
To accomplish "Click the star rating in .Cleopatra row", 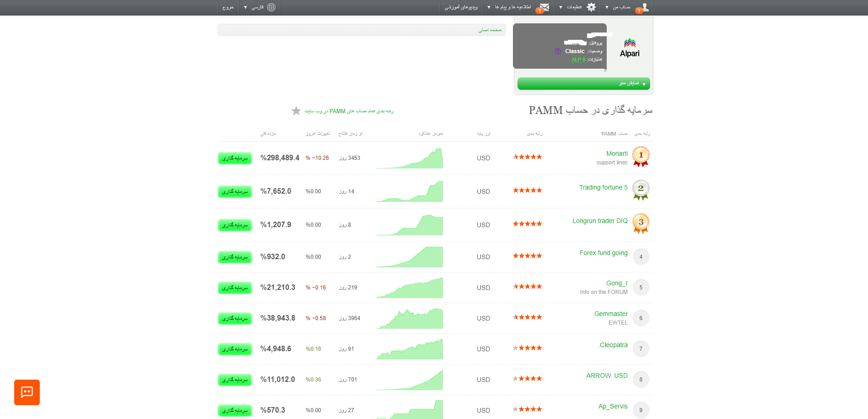I will (527, 348).
